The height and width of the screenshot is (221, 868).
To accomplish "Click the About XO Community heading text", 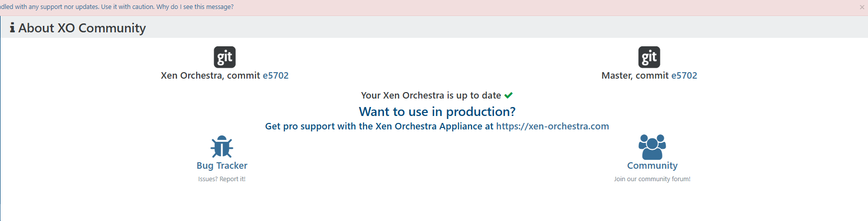I will 82,28.
